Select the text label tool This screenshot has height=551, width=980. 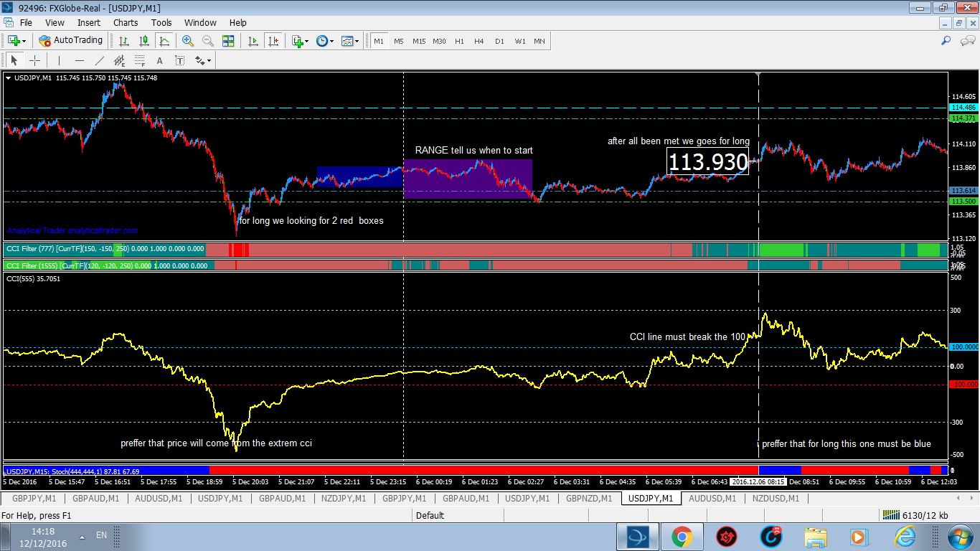pos(179,60)
